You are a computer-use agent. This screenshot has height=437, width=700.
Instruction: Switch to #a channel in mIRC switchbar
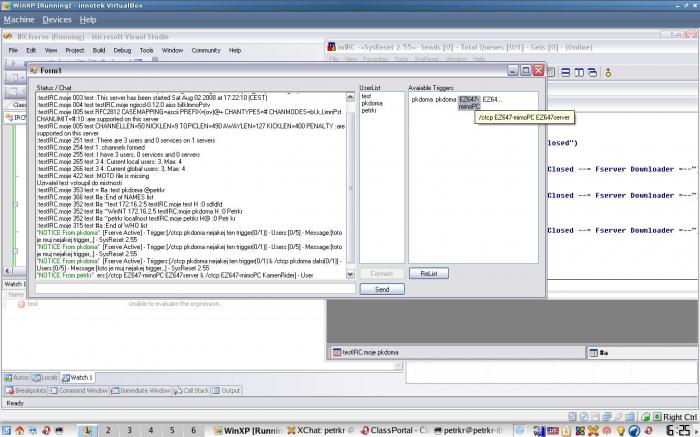[642, 353]
